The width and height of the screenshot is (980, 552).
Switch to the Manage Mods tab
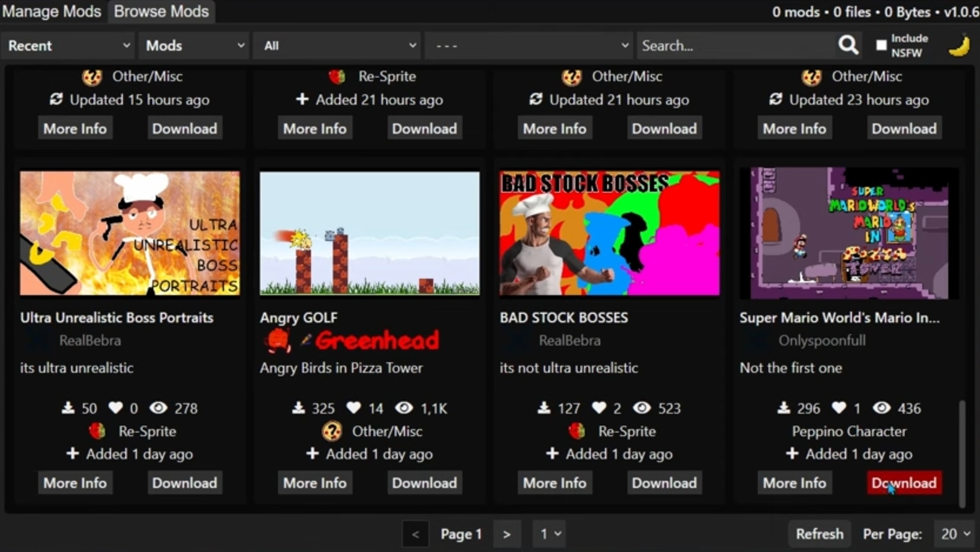click(x=52, y=11)
